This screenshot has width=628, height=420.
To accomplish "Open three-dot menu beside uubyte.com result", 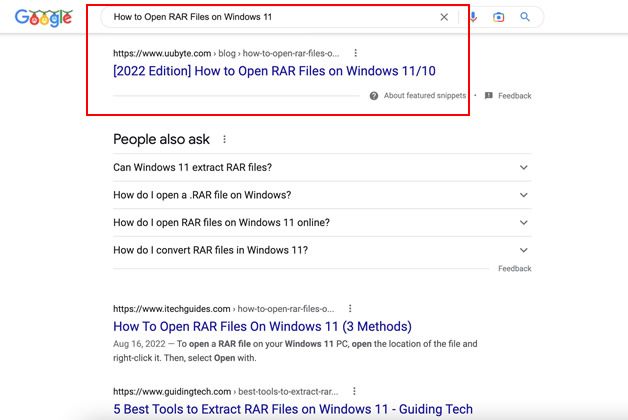I will click(x=355, y=53).
